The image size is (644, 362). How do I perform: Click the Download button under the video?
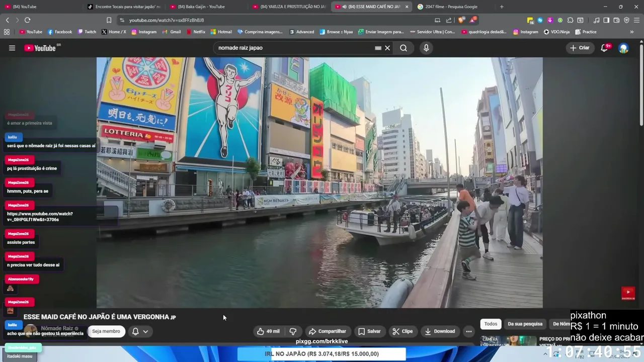[x=440, y=331]
